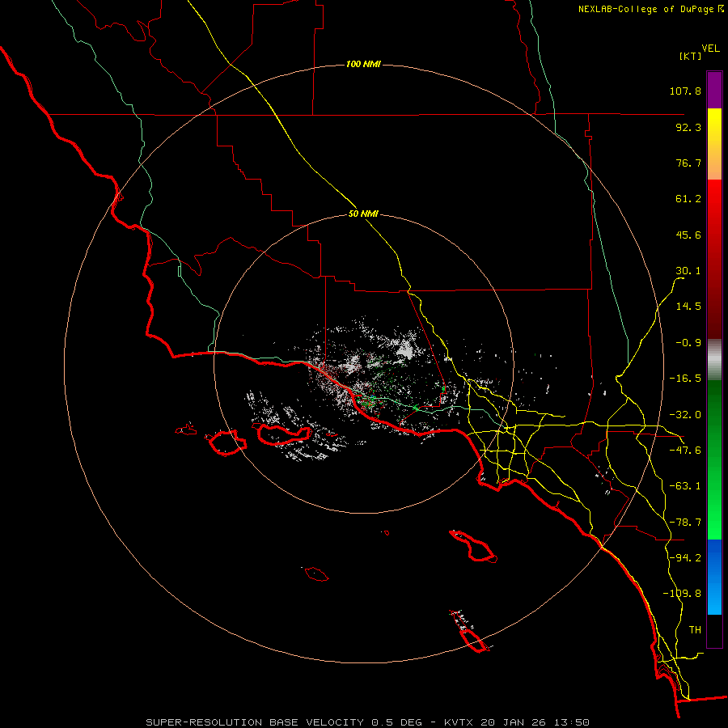Select the -109.8 legend value
Image resolution: width=728 pixels, height=728 pixels.
(682, 594)
